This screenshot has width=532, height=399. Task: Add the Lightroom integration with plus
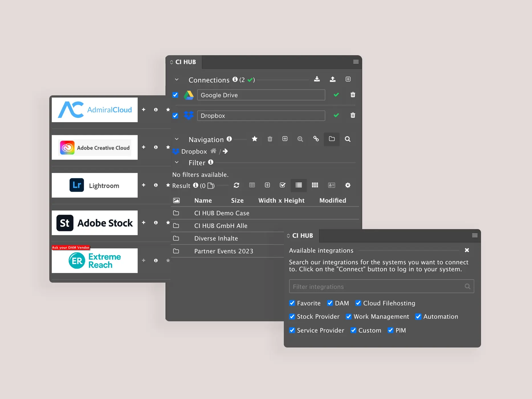[x=144, y=185]
